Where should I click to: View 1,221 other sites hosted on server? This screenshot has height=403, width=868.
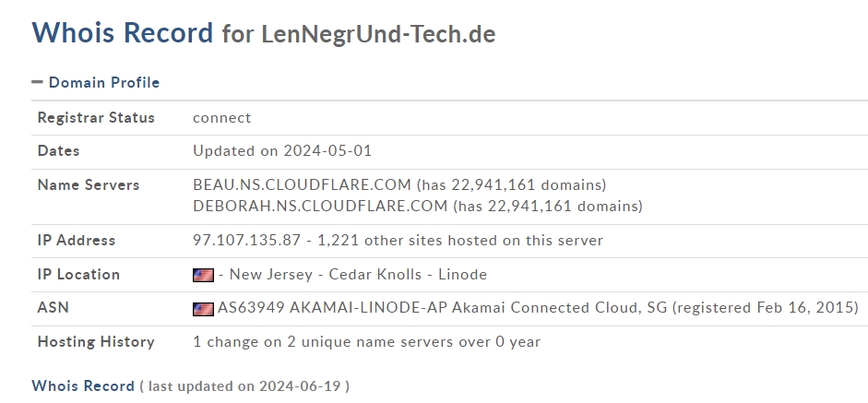pyautogui.click(x=460, y=241)
